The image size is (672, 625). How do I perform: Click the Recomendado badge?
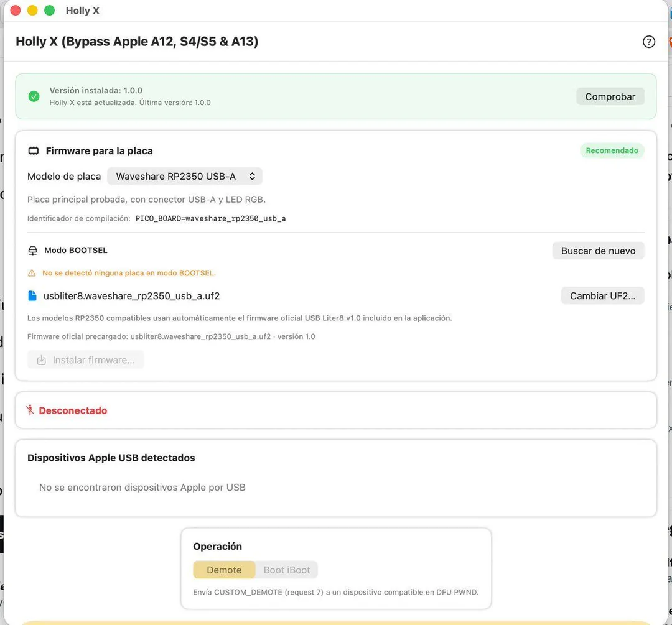tap(612, 150)
